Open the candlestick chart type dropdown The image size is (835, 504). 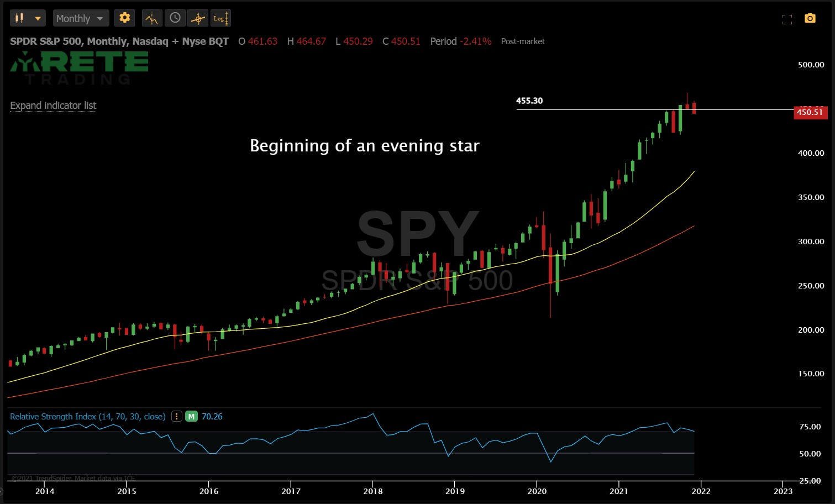(28, 18)
